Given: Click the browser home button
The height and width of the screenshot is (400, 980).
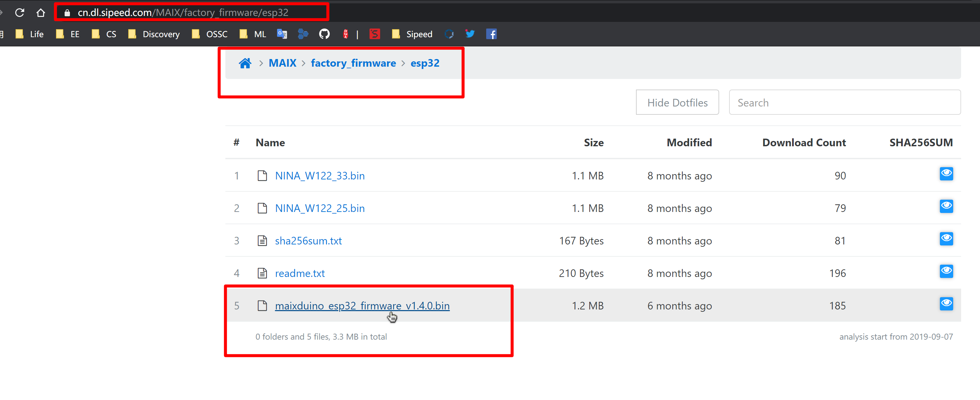Looking at the screenshot, I should click(41, 13).
